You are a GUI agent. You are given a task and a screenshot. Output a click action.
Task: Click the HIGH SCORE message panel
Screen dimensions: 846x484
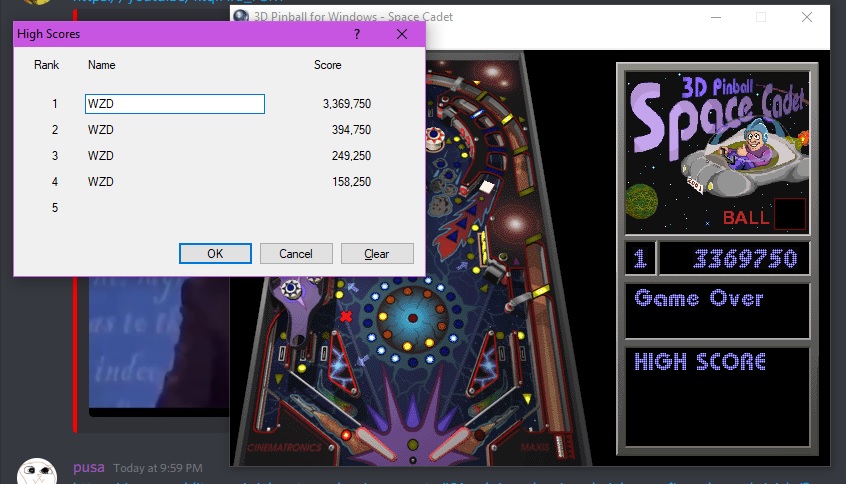[x=716, y=396]
